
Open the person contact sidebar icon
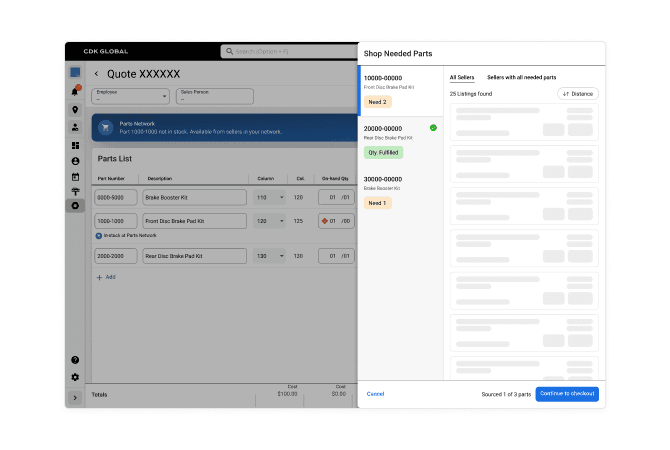tap(75, 127)
